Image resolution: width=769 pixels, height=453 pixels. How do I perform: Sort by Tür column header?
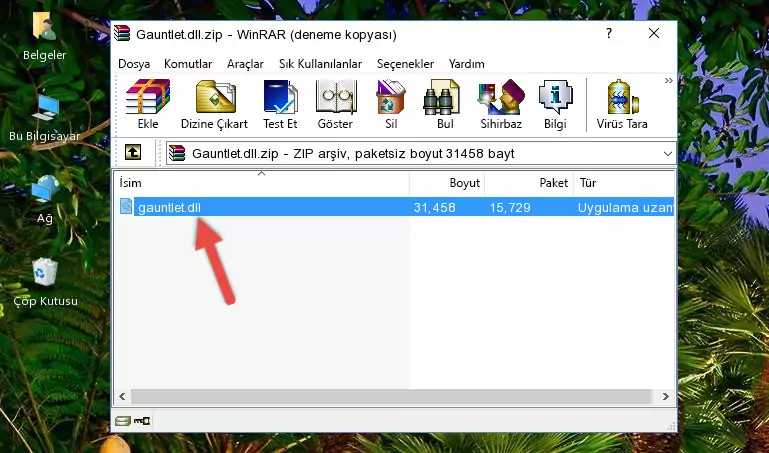click(624, 183)
